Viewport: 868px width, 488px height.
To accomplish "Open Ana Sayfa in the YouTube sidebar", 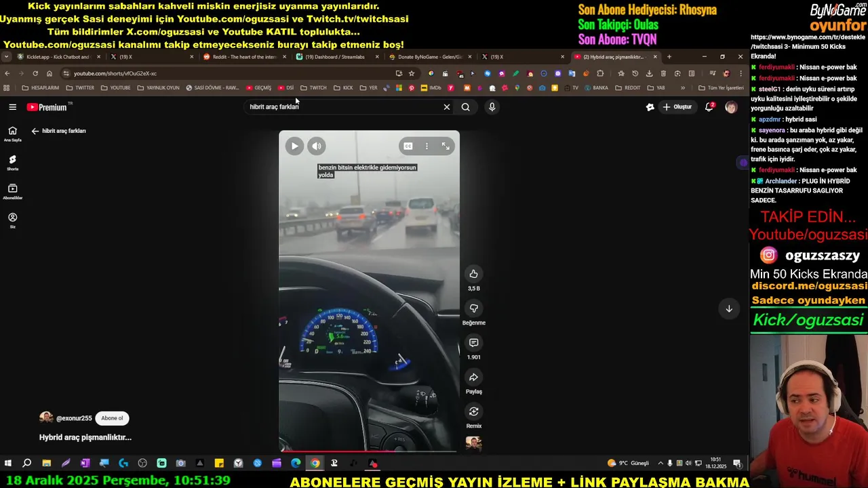I will coord(12,134).
